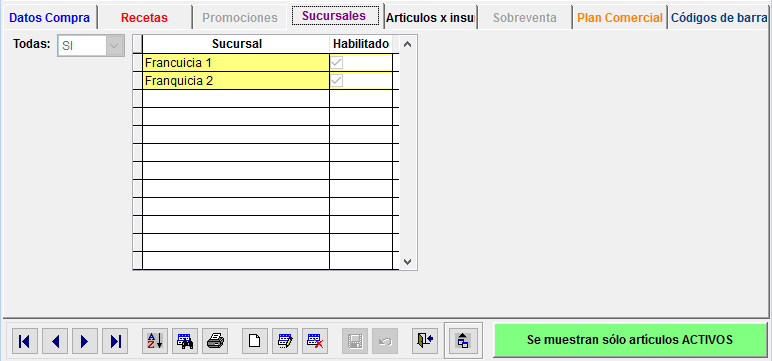Viewport: 772px width, 361px height.
Task: Click the scroll-up arrow of the Sucursal grid
Action: (x=407, y=44)
